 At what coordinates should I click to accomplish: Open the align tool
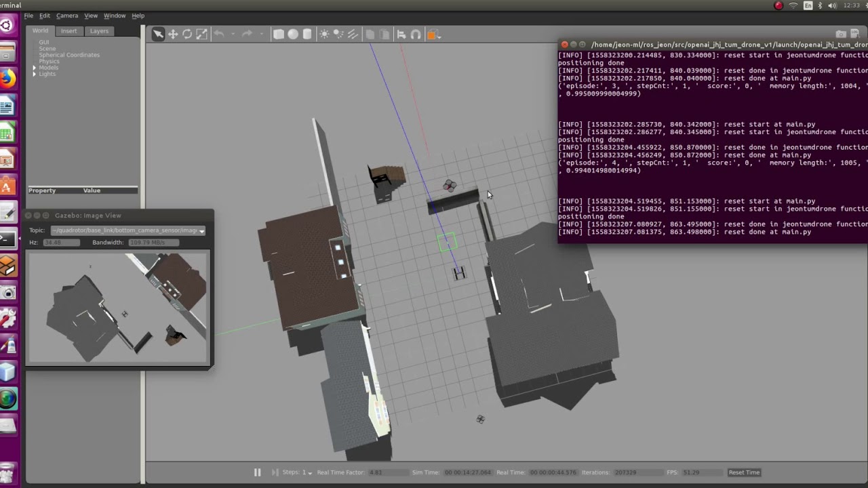pos(401,35)
